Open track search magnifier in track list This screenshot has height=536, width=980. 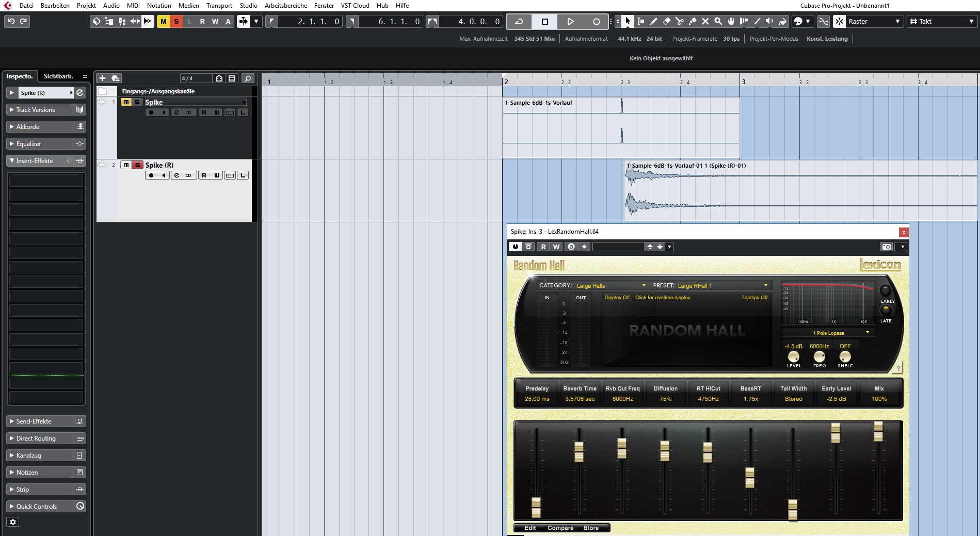click(x=248, y=78)
